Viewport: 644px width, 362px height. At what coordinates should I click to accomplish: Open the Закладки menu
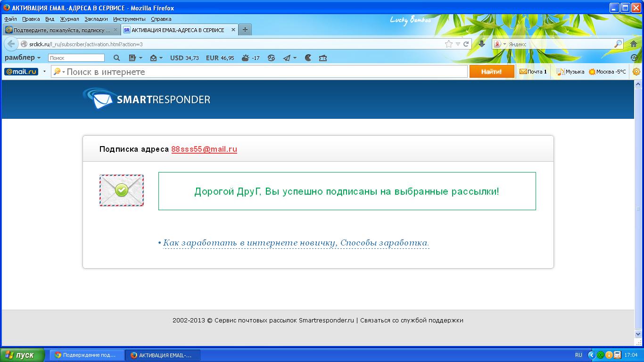(96, 19)
